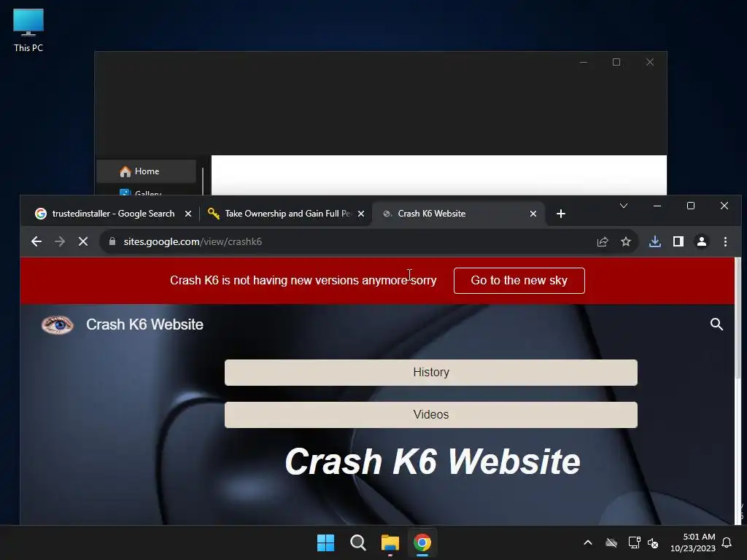Close the Take Ownership tab
The height and width of the screenshot is (560, 747).
[361, 214]
